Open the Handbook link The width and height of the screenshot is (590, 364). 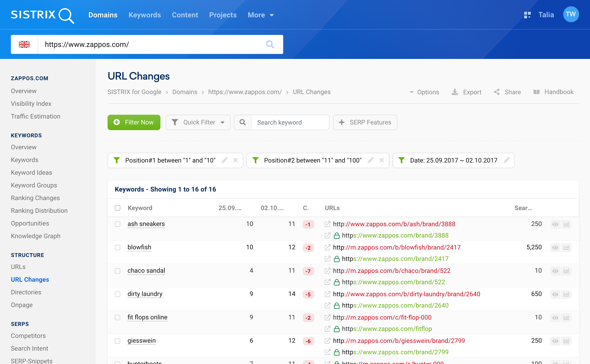[553, 92]
